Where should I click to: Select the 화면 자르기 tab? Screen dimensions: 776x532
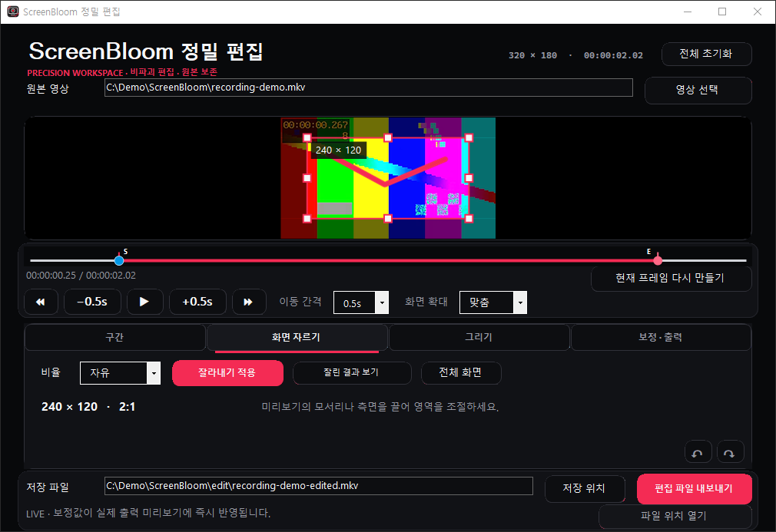coord(297,337)
